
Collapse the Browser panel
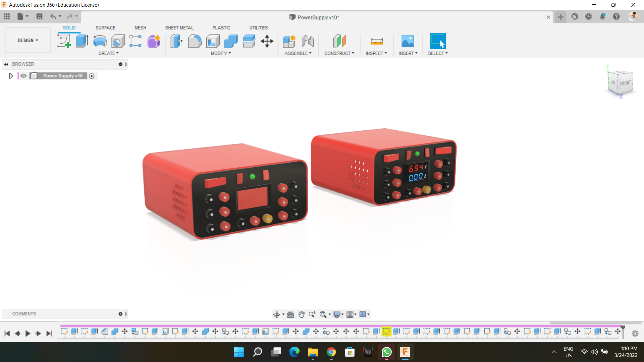tap(6, 64)
